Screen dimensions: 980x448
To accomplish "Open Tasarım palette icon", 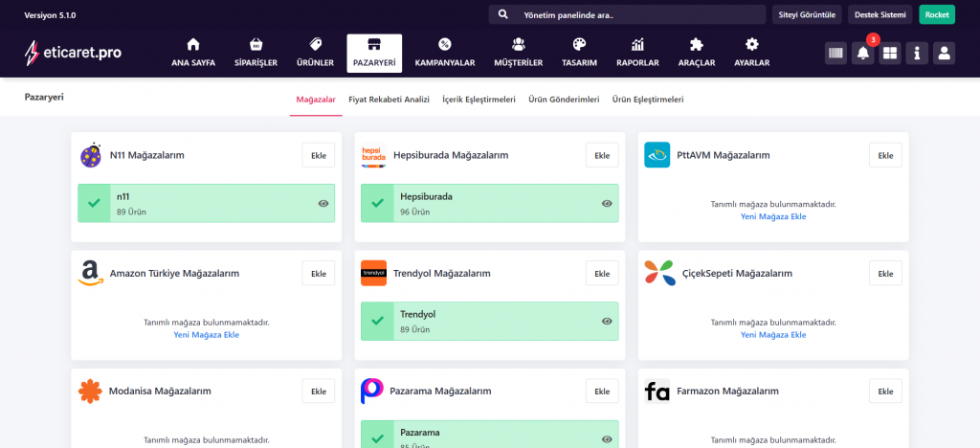I will 579,44.
